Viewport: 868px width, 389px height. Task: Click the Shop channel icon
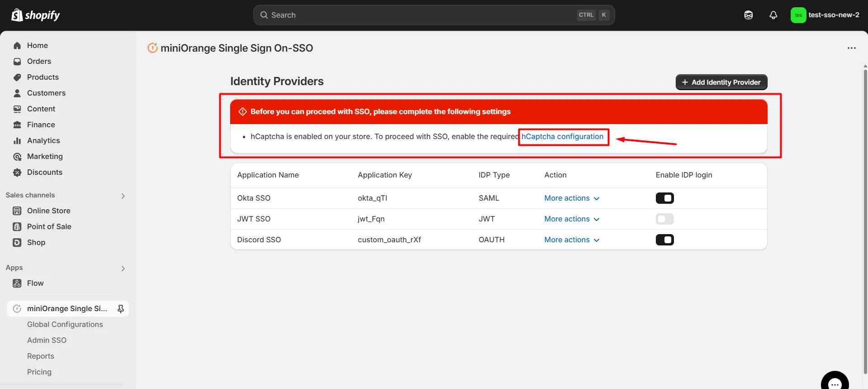[x=17, y=242]
